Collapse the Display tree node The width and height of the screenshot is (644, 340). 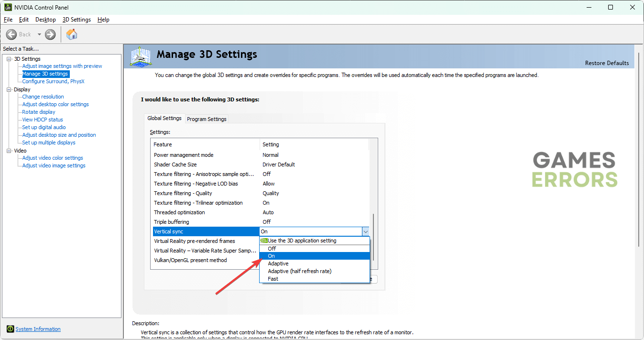9,89
